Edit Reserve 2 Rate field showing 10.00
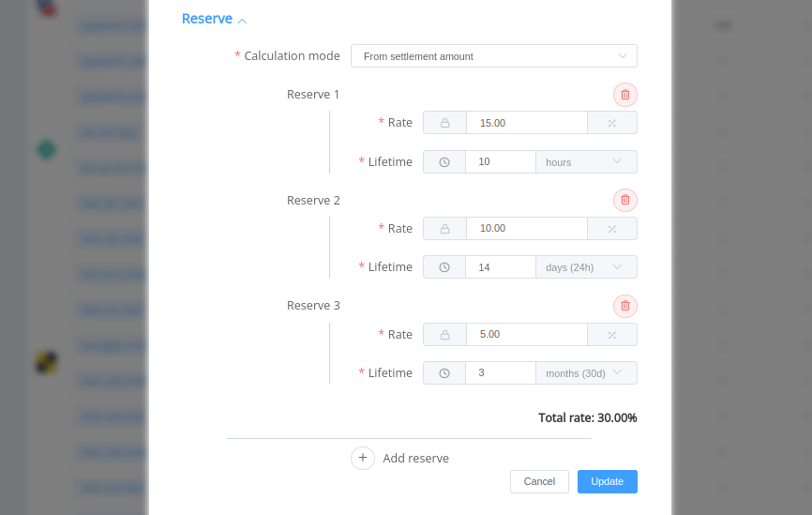812x515 pixels. pos(527,229)
